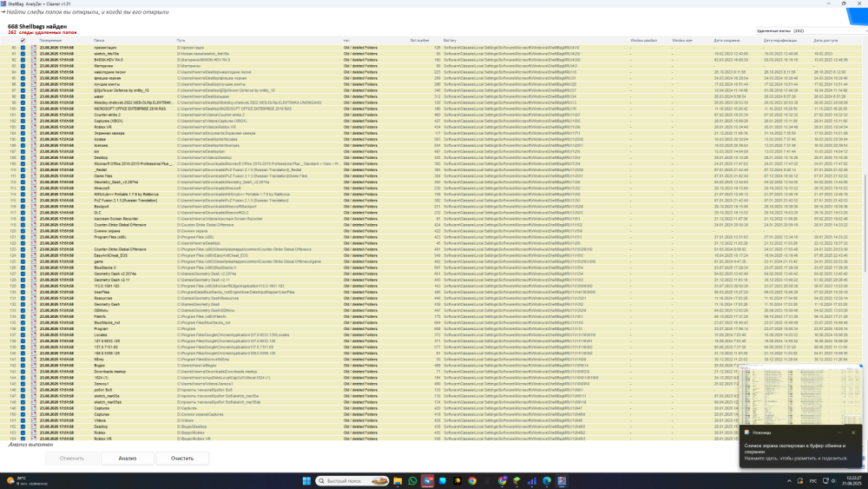Open Microsoft Edge from the taskbar
This screenshot has width=868, height=489.
547,480
